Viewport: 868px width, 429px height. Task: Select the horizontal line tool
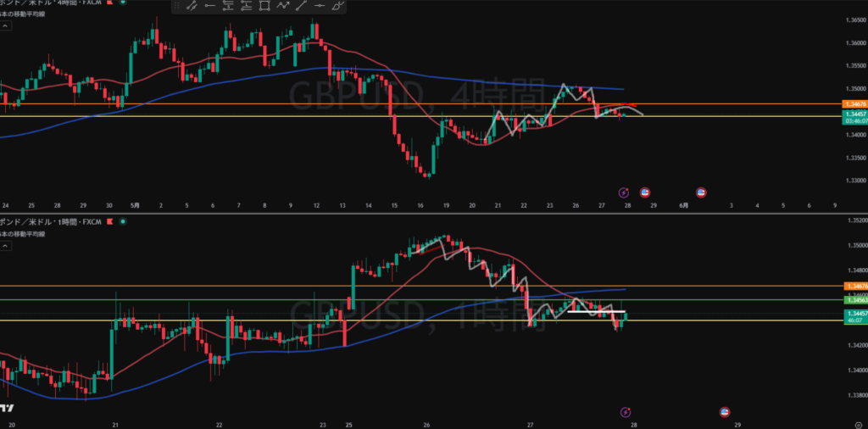coord(320,6)
